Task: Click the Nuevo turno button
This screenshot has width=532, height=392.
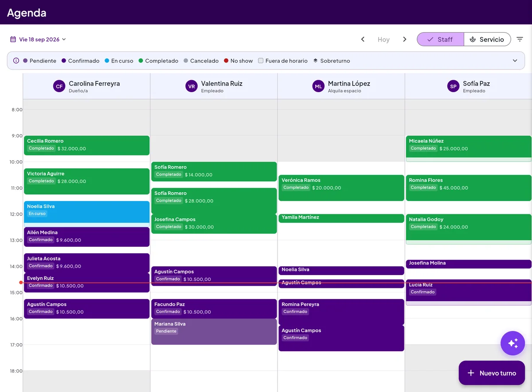Action: click(492, 373)
